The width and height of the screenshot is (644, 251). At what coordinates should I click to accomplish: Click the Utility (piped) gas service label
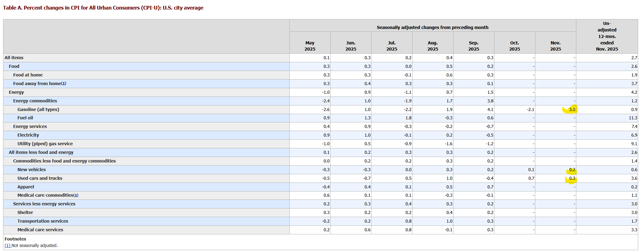point(45,144)
